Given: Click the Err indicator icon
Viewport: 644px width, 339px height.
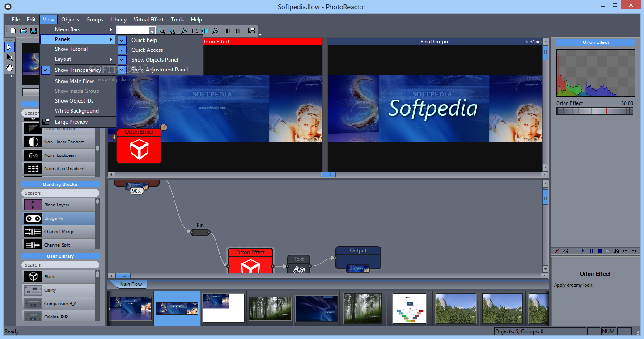Looking at the screenshot, I should [608, 251].
